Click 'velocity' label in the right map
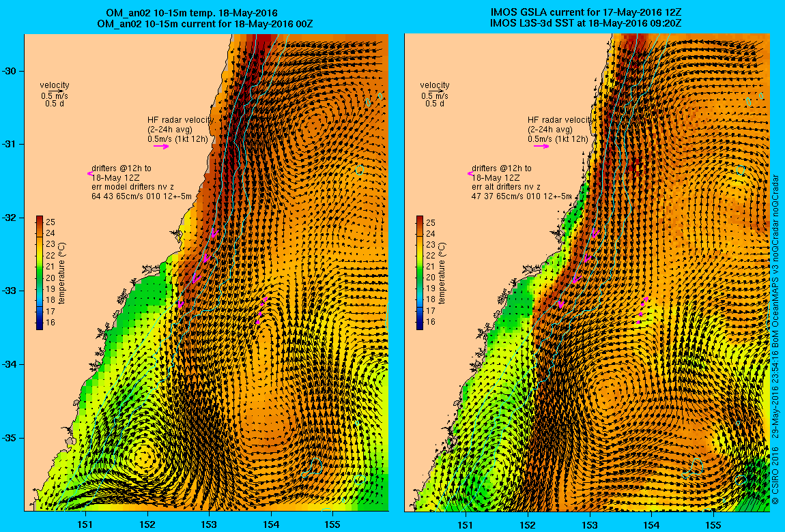Image resolution: width=785 pixels, height=532 pixels. (435, 85)
